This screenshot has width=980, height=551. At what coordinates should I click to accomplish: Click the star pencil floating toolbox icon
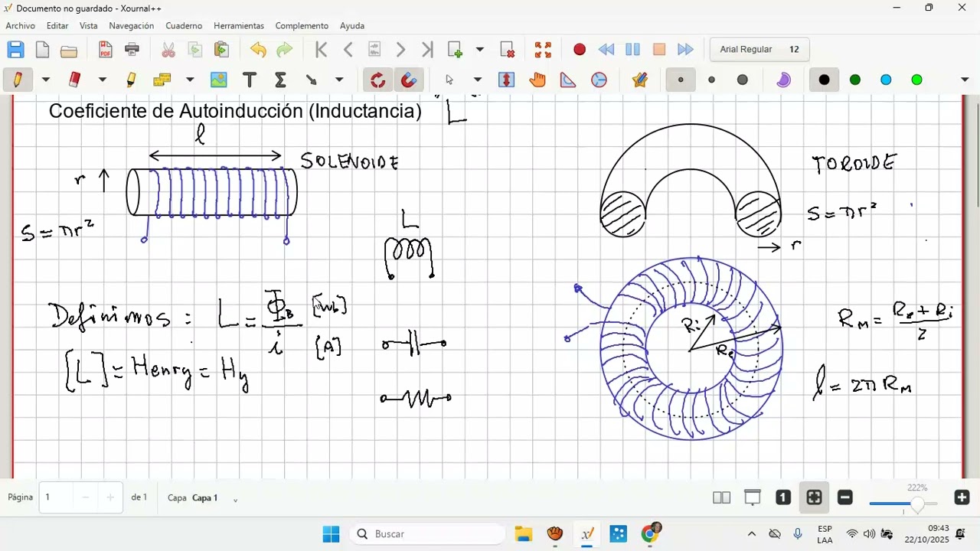click(640, 80)
